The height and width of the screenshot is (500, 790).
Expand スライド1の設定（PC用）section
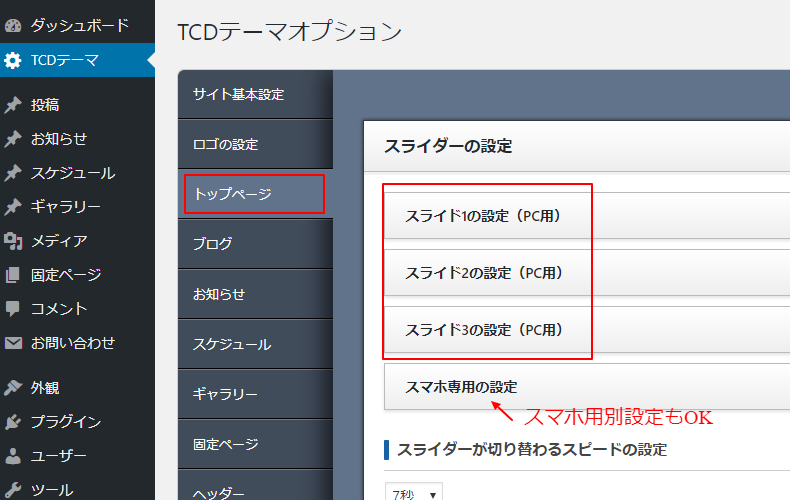(x=587, y=216)
